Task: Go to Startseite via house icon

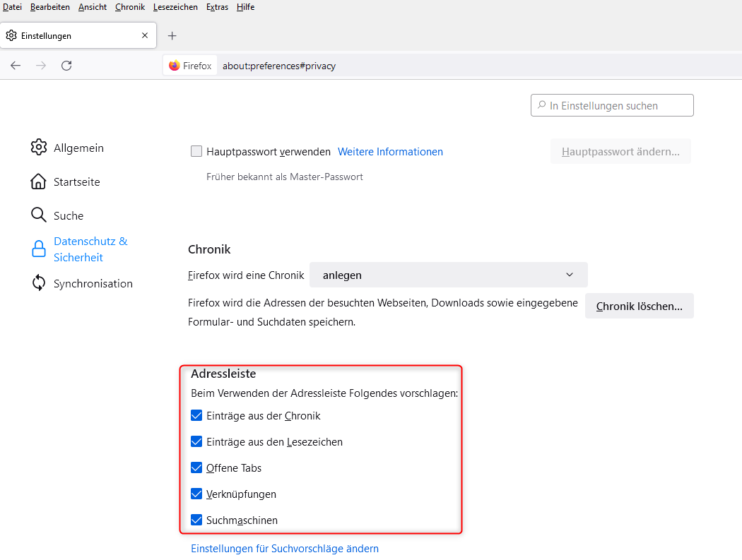Action: point(38,181)
